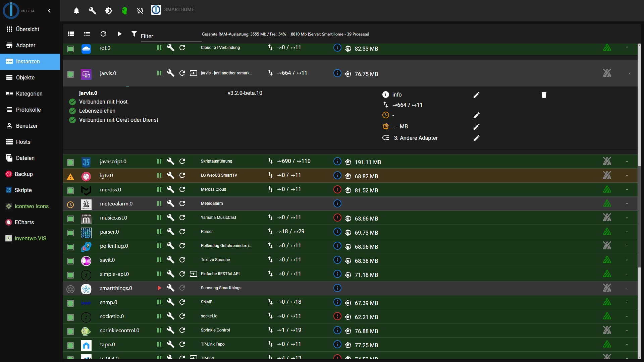The image size is (644, 362).
Task: Open ECharts in the sidebar
Action: point(30,222)
